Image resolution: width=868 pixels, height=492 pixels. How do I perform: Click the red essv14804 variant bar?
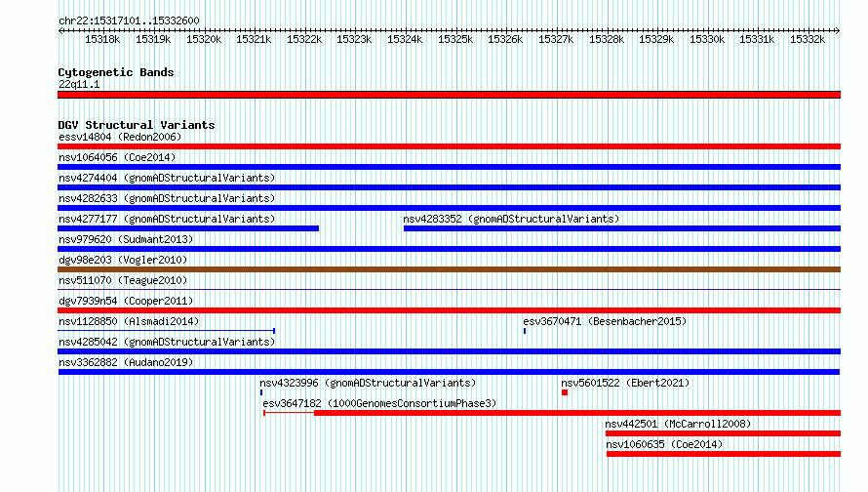coord(449,146)
